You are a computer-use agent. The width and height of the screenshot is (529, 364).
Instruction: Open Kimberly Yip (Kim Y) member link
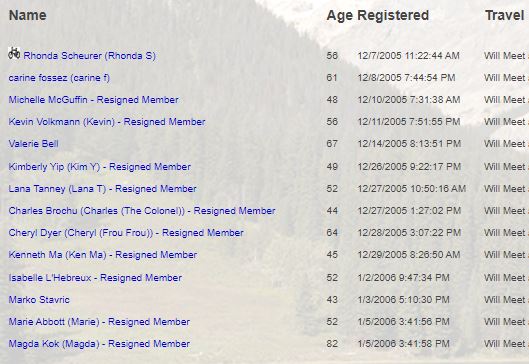(100, 167)
